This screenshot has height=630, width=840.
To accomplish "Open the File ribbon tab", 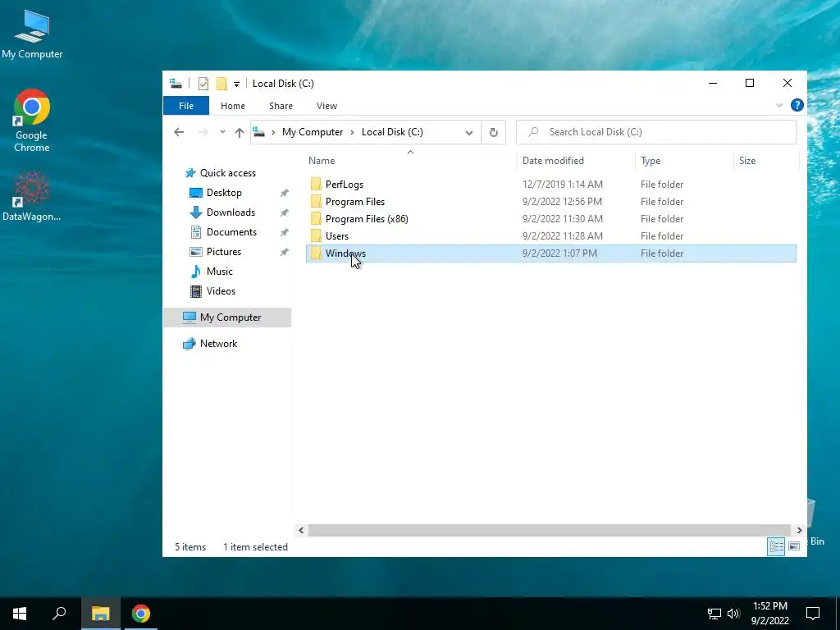I will pyautogui.click(x=186, y=106).
